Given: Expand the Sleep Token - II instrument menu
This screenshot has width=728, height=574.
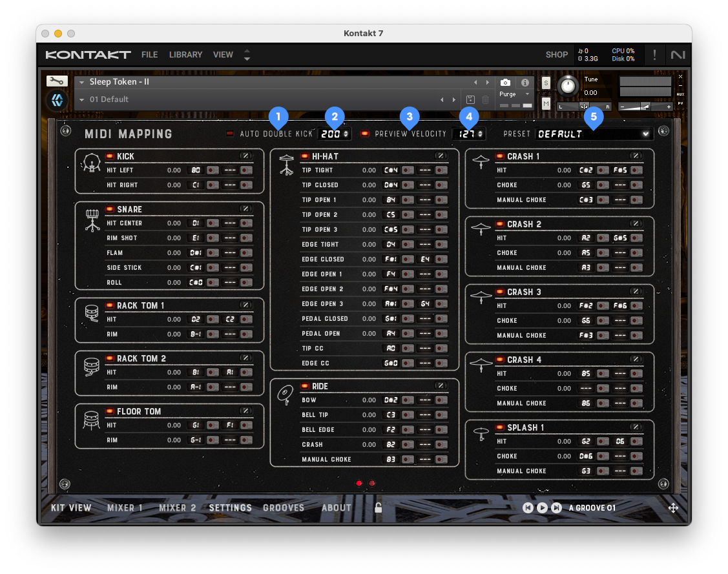Looking at the screenshot, I should pos(82,82).
